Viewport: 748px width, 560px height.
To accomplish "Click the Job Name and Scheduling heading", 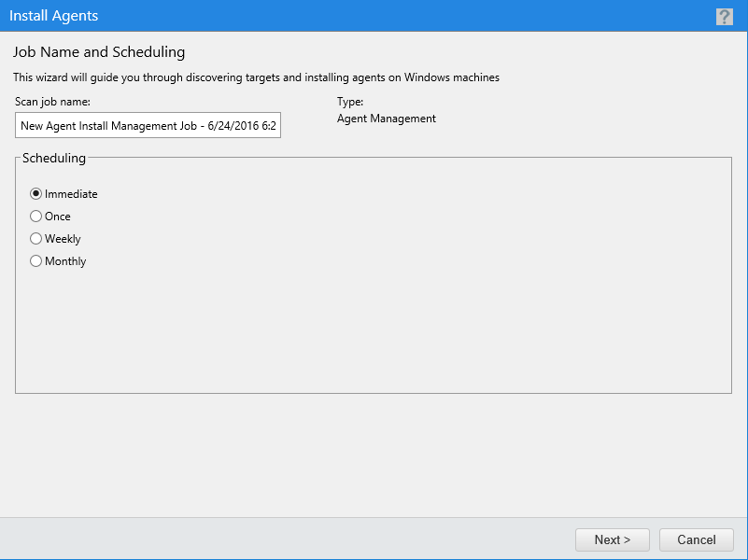I will pos(99,51).
